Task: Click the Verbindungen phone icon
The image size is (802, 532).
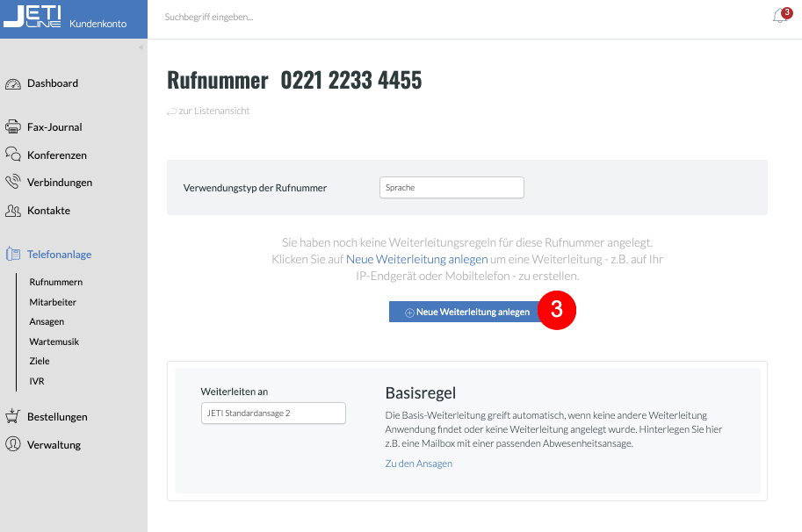Action: pos(12,183)
